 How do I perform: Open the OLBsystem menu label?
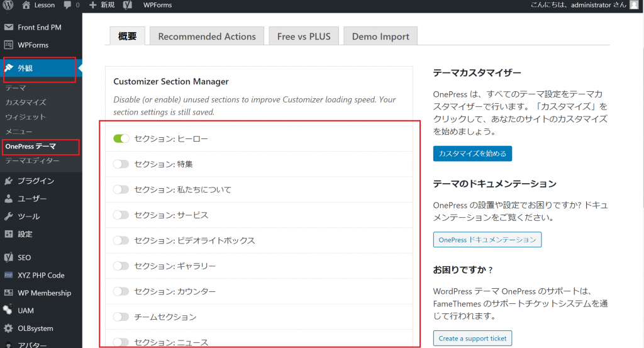tap(35, 328)
